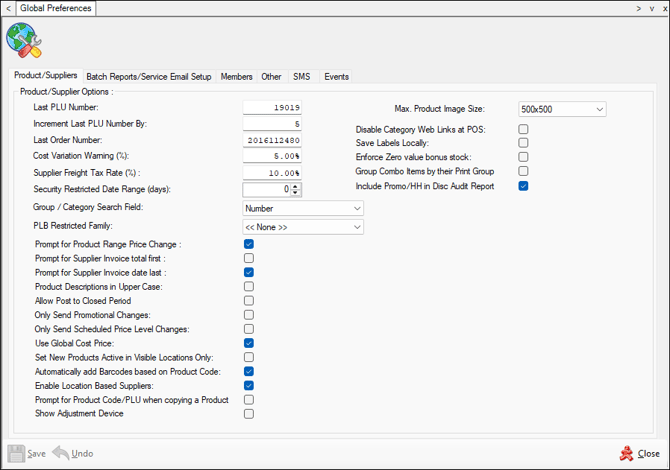Open the Other tab
The image size is (670, 470).
(x=271, y=77)
